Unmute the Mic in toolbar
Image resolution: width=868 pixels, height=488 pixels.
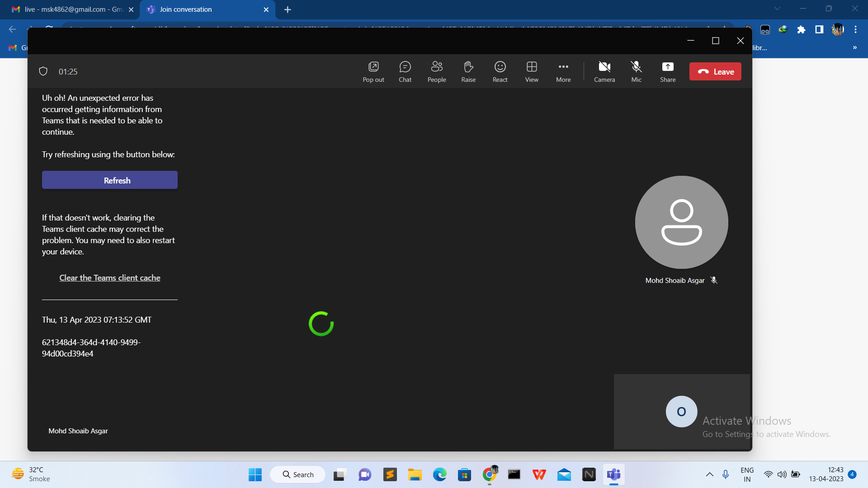(636, 72)
